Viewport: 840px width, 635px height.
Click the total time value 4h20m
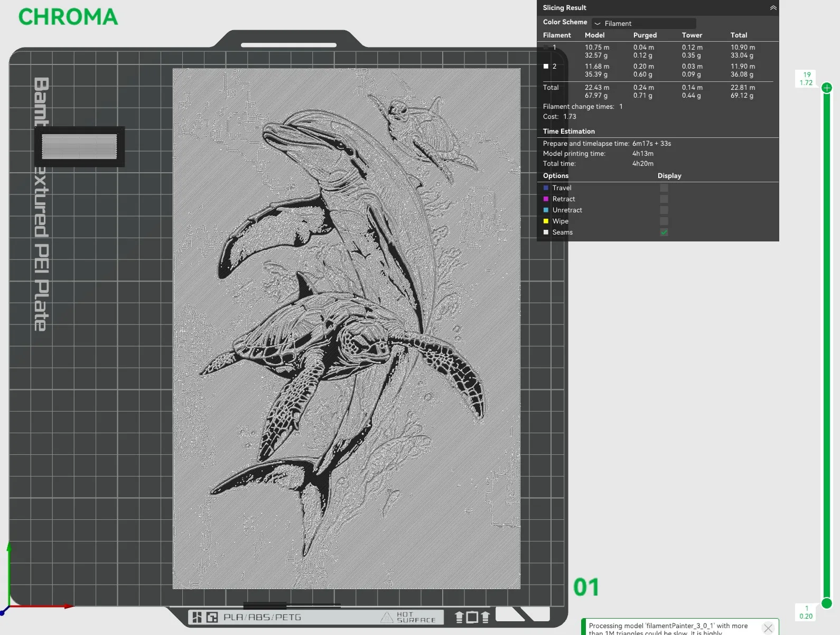643,164
